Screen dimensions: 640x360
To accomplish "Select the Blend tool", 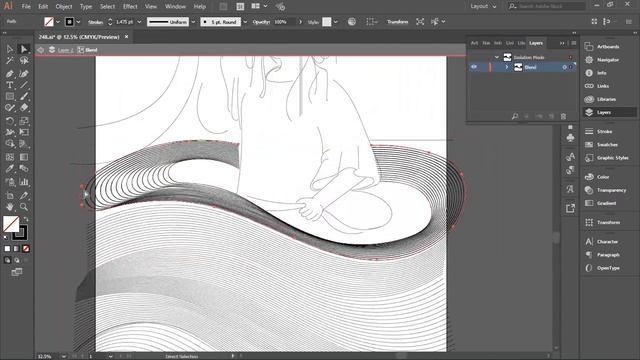I will click(x=24, y=169).
